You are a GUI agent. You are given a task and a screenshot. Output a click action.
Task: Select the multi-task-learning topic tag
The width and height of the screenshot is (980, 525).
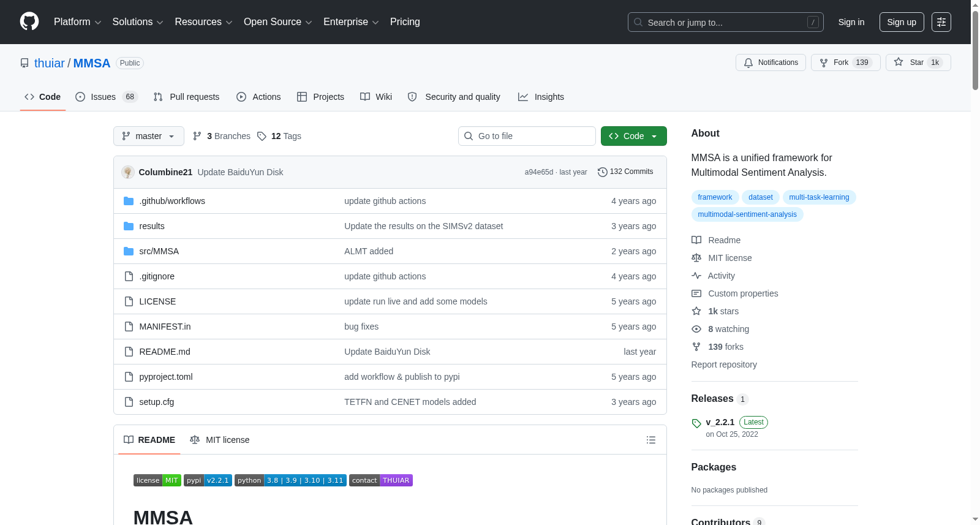click(819, 197)
